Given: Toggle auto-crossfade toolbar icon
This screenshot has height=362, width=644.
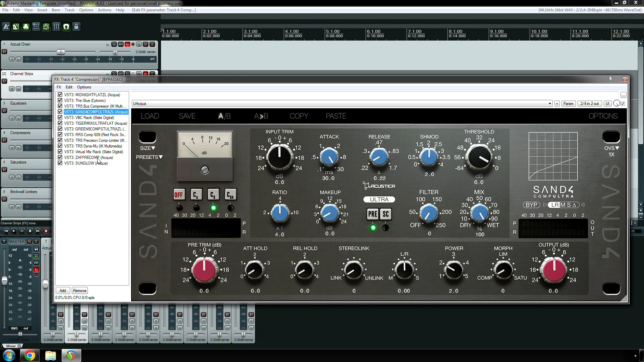Looking at the screenshot, I should [16, 26].
